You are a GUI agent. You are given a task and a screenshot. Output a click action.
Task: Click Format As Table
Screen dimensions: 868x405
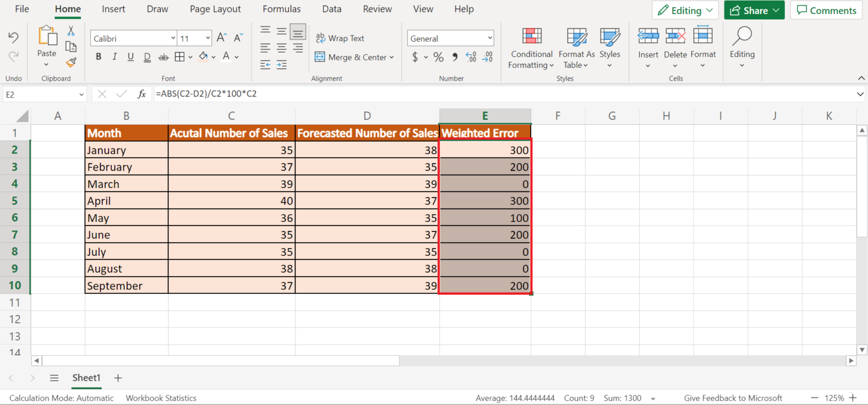(576, 49)
